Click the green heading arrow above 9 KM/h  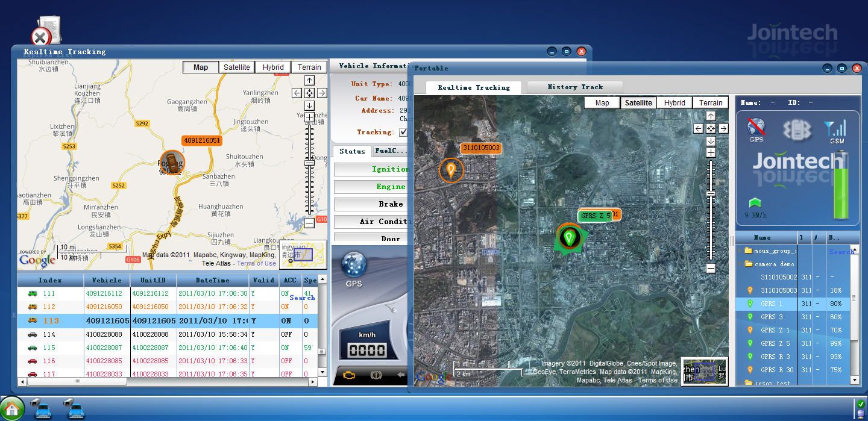pos(755,203)
